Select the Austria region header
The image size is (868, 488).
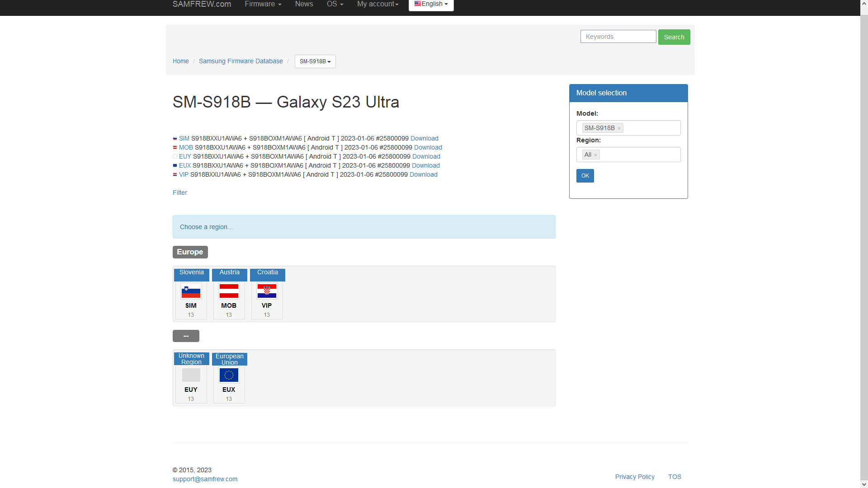tap(230, 274)
